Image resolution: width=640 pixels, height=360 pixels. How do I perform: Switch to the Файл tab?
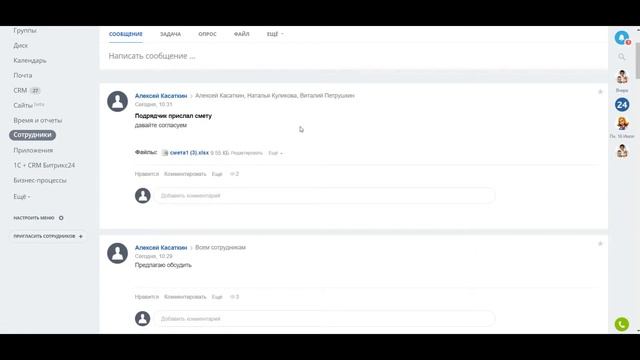coord(242,34)
